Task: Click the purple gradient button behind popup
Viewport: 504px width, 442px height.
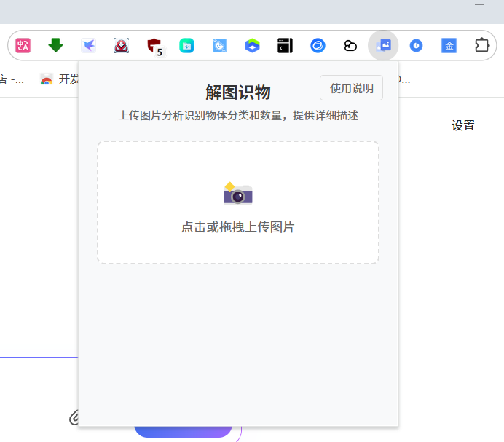Action: coord(184,432)
